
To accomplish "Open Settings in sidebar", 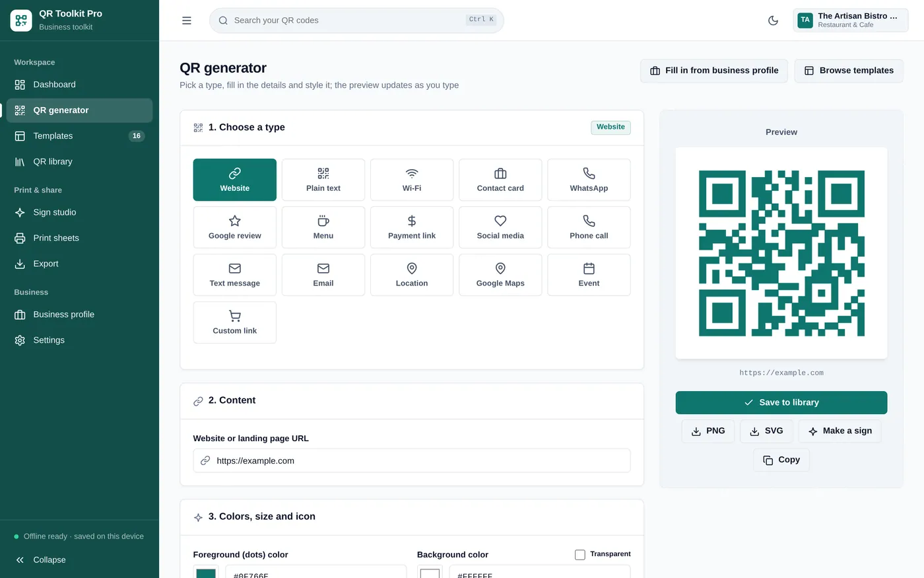I will tap(79, 340).
